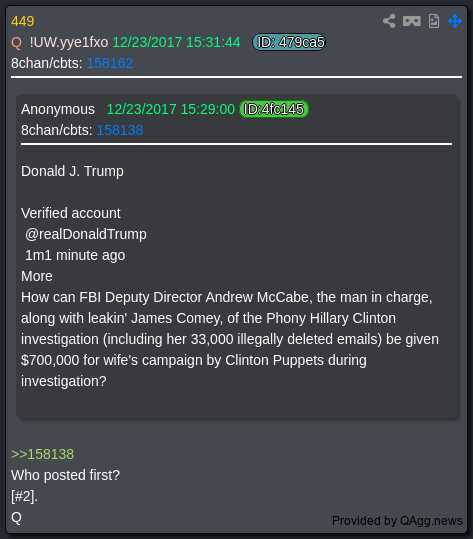Viewport: 473px width, 539px height.
Task: Click the 12/23/2017 15:31:44 timestamp
Action: click(x=176, y=42)
